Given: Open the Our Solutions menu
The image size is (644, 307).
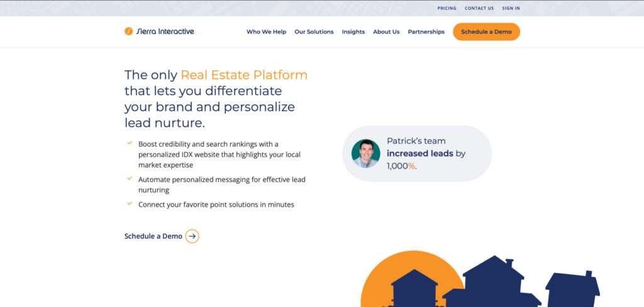Looking at the screenshot, I should click(314, 31).
